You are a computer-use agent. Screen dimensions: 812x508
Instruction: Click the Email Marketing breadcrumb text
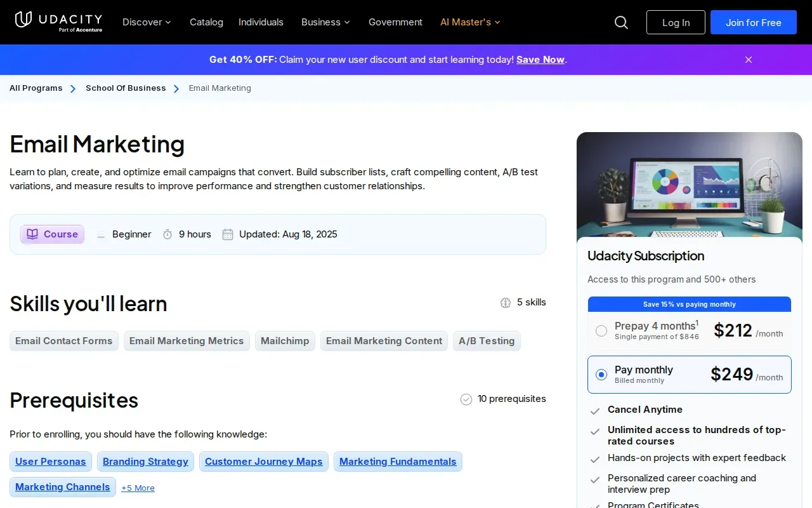(220, 88)
